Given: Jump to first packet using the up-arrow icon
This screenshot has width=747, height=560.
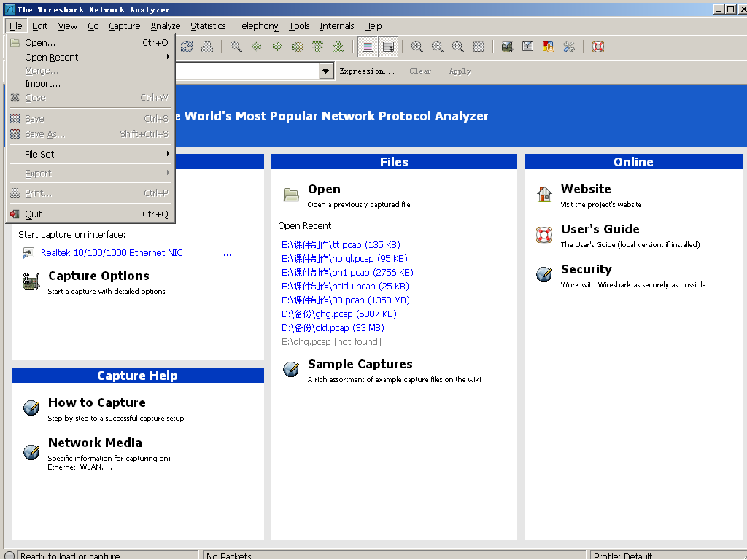Looking at the screenshot, I should pyautogui.click(x=318, y=47).
